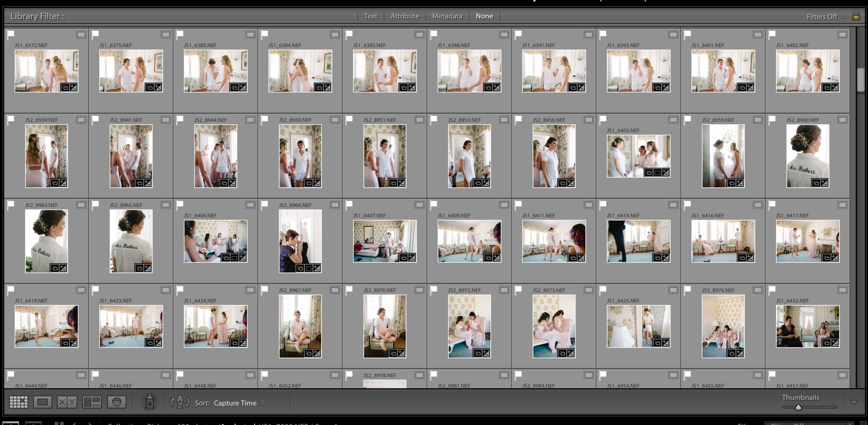Toggle the pick flag on JS1_6444.NEF

(x=11, y=374)
